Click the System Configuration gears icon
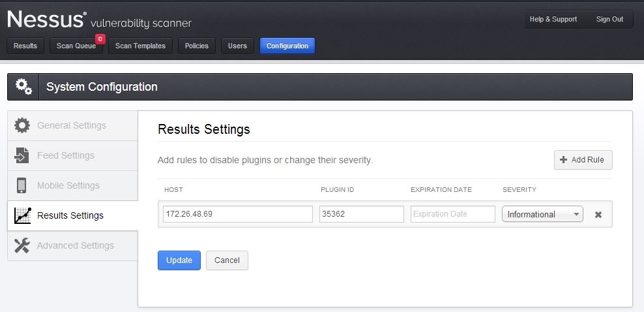 23,87
